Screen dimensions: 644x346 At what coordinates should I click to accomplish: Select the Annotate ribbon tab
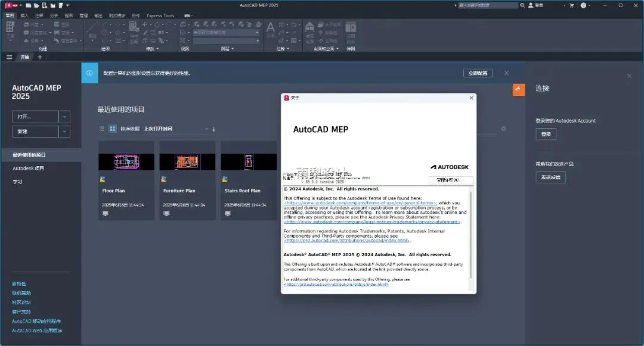click(39, 15)
